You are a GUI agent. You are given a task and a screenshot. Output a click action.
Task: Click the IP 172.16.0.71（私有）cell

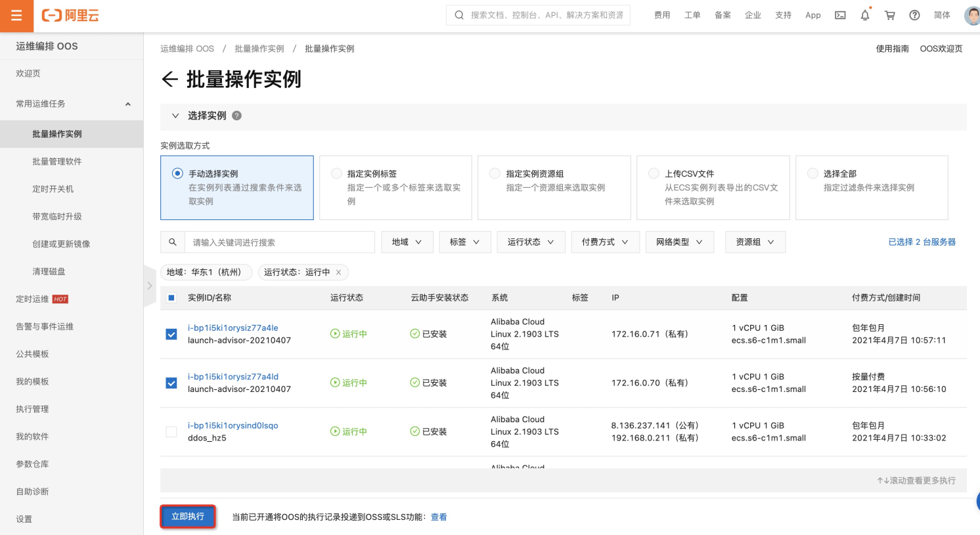point(650,334)
